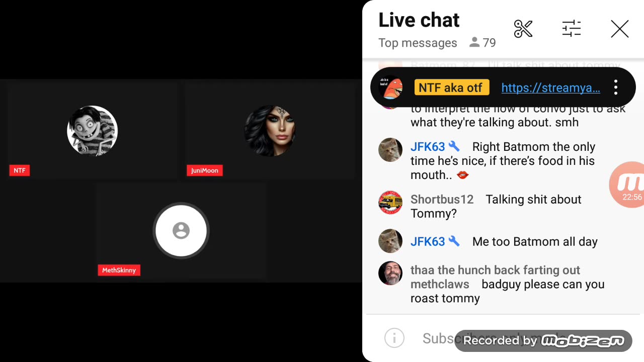The width and height of the screenshot is (644, 362).
Task: Select the NTF aka otf badge
Action: [x=451, y=87]
